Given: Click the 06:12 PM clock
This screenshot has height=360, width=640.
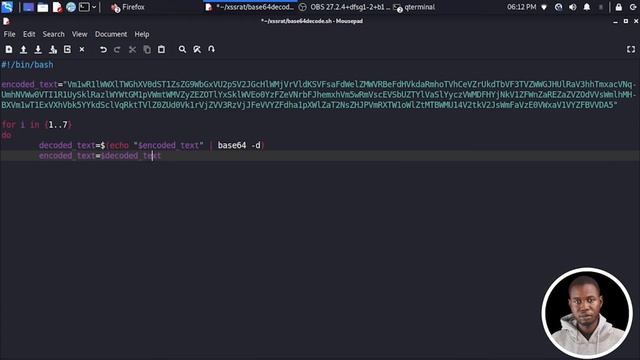Looking at the screenshot, I should click(521, 7).
